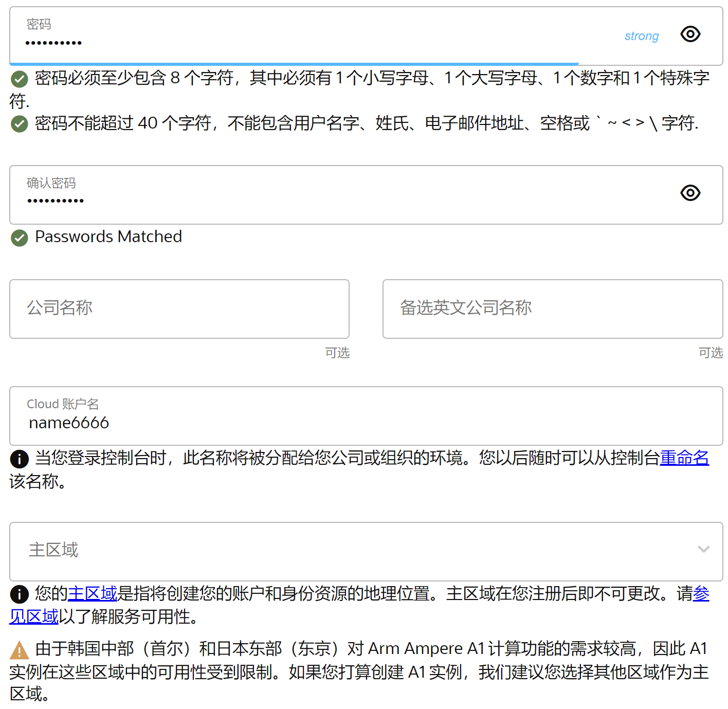This screenshot has width=728, height=709.
Task: Click 可选 label under 公司名称 field
Action: tap(337, 353)
